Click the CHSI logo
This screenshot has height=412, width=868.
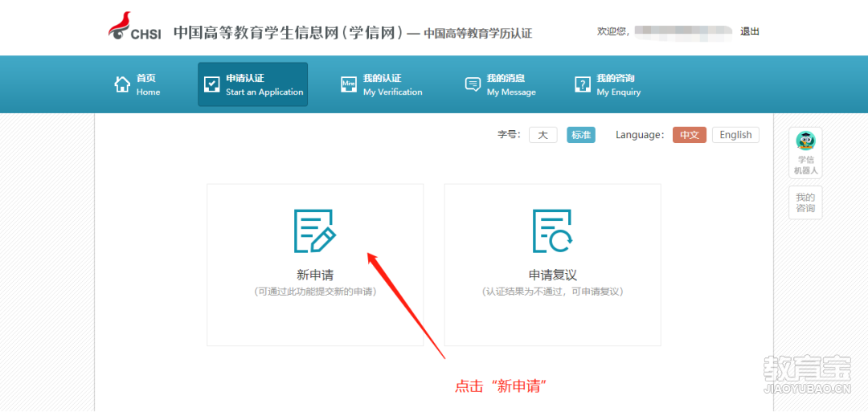click(134, 26)
